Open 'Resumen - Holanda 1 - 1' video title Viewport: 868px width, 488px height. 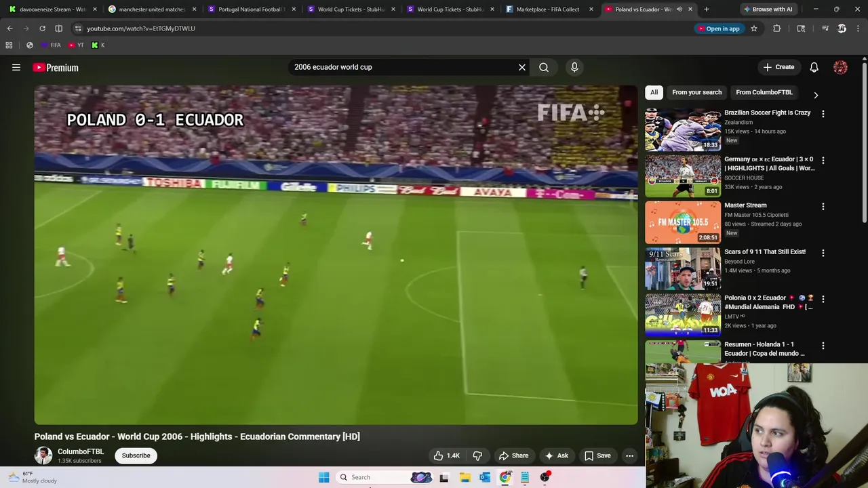click(x=764, y=348)
